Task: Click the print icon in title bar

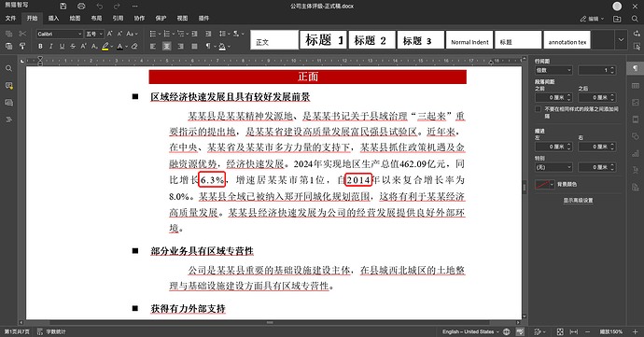Action: [x=81, y=7]
